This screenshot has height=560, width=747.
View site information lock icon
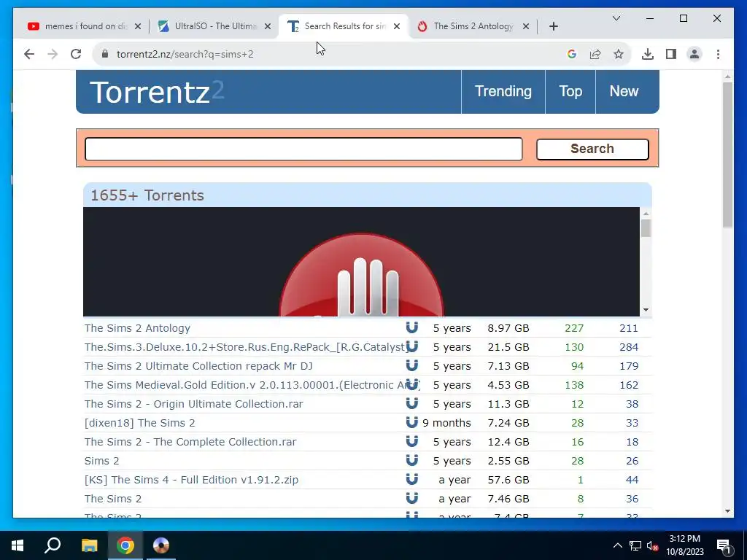click(x=105, y=54)
